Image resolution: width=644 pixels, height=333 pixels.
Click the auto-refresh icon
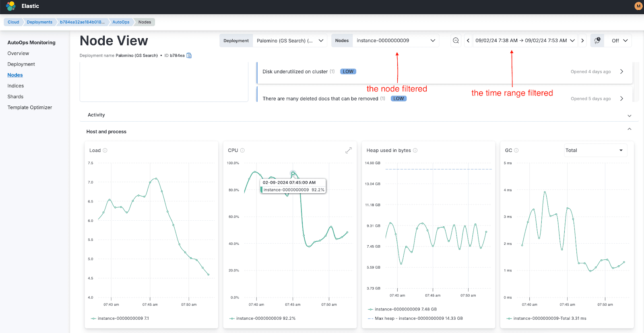597,41
